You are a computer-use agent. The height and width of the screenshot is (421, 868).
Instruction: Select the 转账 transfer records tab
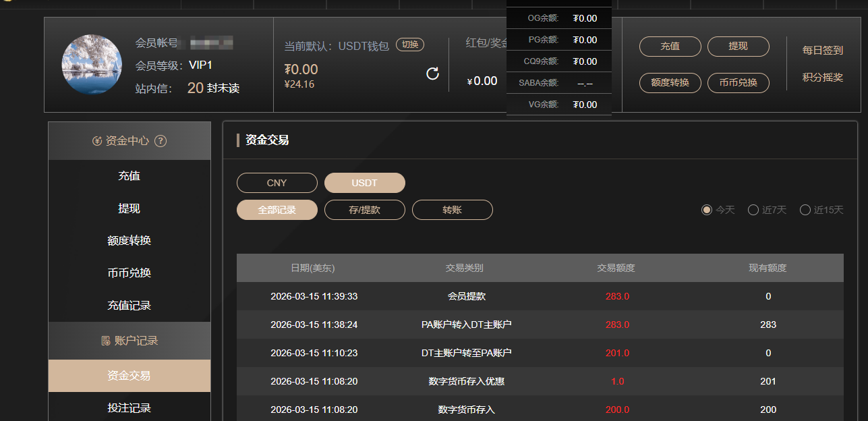(x=452, y=210)
